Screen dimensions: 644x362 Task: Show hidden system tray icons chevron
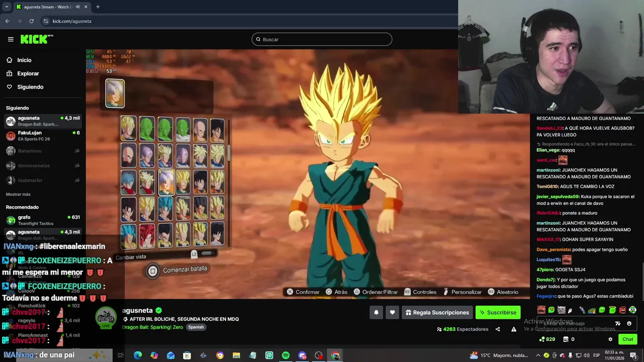(538, 355)
